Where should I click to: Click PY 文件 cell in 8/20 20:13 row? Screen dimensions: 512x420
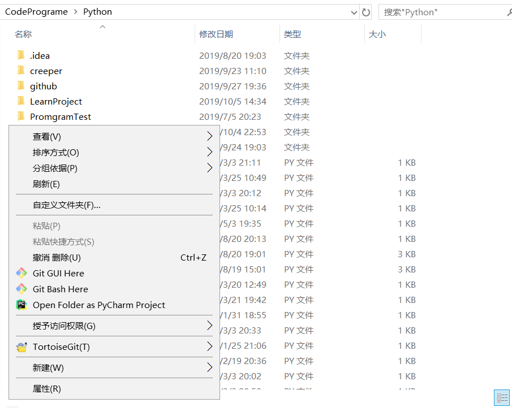(x=299, y=239)
